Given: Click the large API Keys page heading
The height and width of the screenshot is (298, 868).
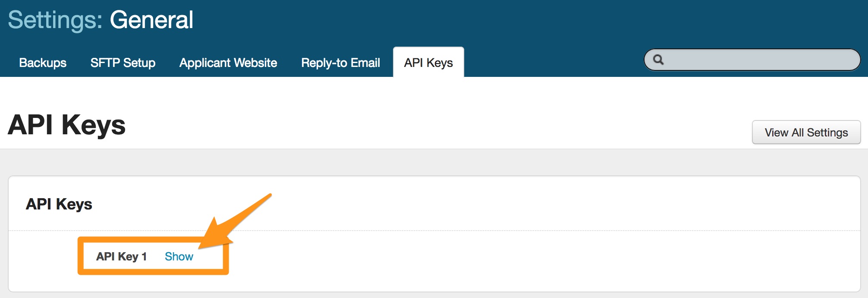Looking at the screenshot, I should [x=67, y=125].
